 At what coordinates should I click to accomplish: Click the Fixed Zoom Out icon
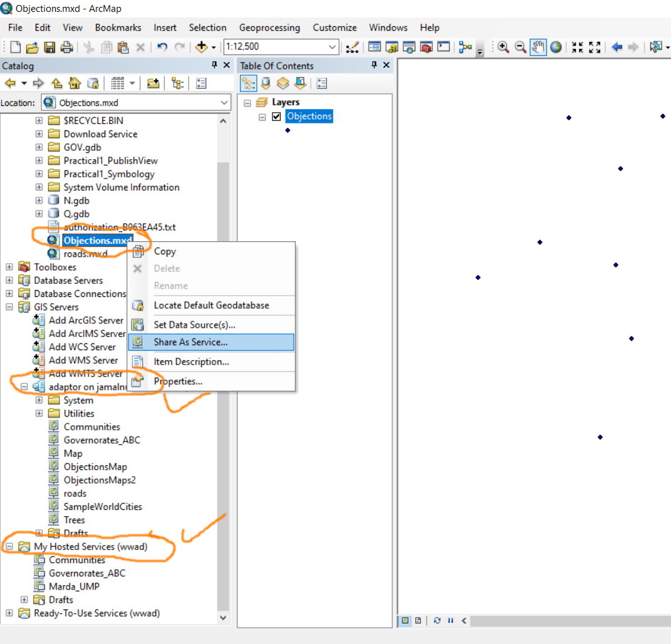click(595, 47)
